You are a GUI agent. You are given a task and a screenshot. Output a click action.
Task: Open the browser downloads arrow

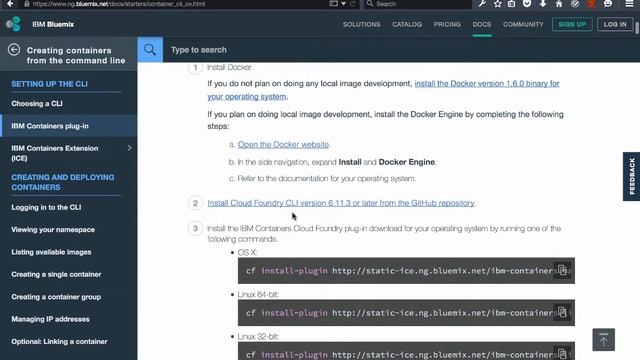point(543,4)
